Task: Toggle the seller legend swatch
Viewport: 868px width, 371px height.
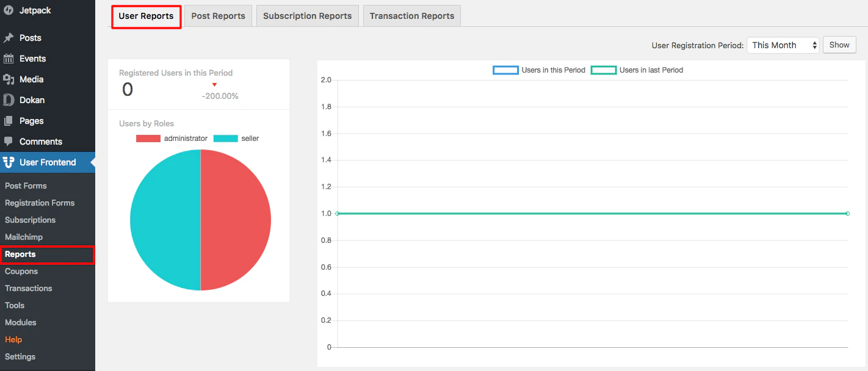Action: pyautogui.click(x=226, y=139)
